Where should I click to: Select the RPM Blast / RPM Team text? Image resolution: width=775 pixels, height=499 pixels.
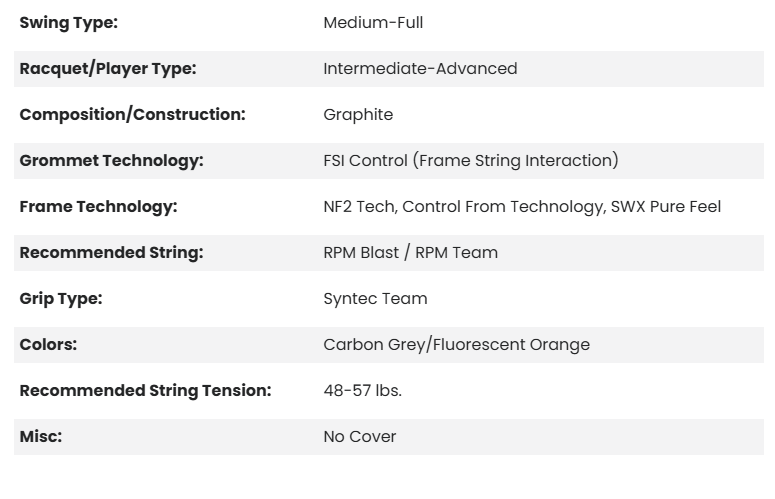(410, 253)
